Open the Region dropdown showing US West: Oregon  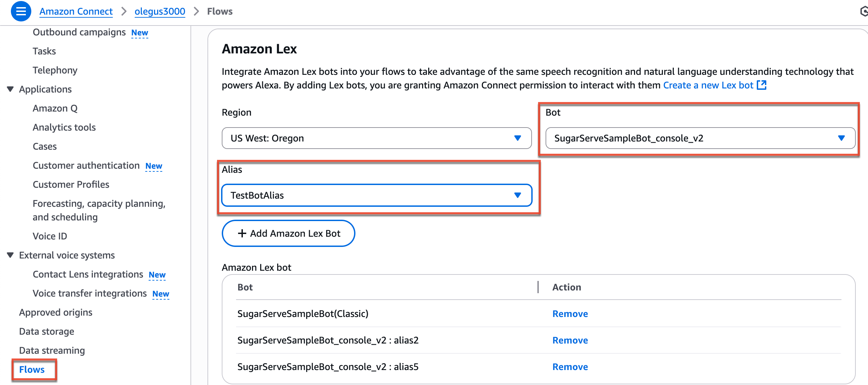click(377, 138)
